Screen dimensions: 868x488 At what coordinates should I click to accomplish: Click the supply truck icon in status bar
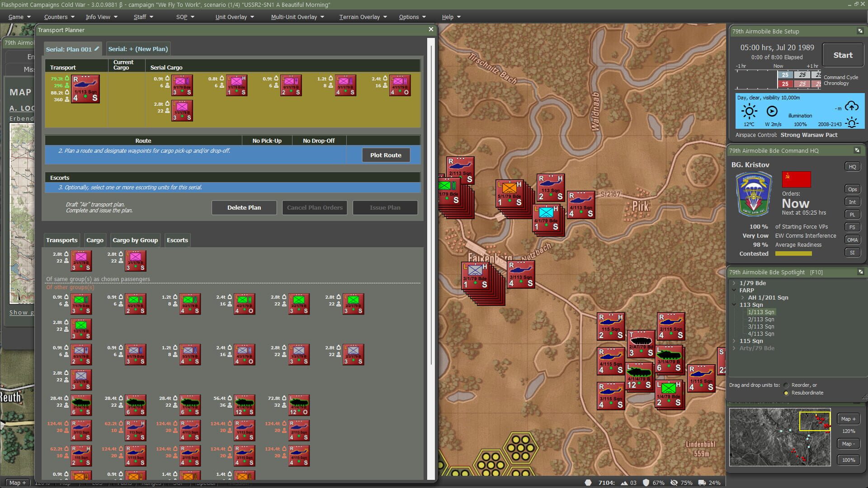click(702, 483)
